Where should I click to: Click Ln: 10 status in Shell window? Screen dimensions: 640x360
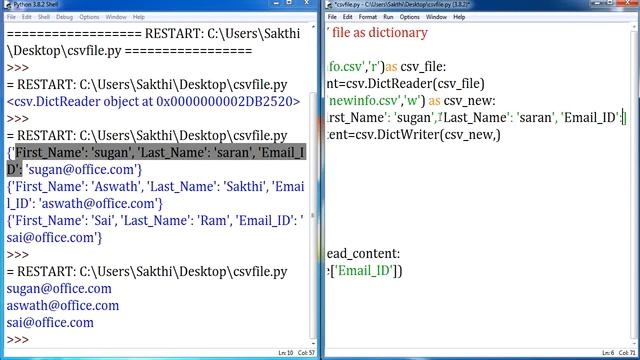coord(286,353)
